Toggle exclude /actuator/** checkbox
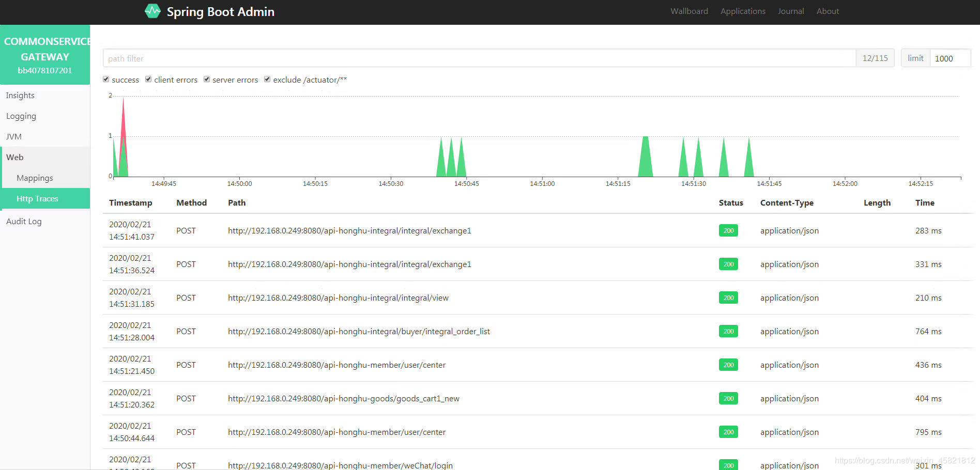This screenshot has height=470, width=980. coord(267,79)
